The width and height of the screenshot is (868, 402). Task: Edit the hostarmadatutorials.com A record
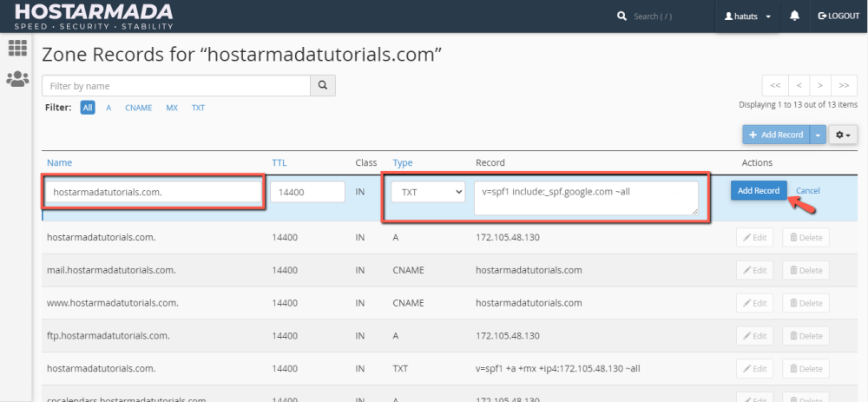754,238
